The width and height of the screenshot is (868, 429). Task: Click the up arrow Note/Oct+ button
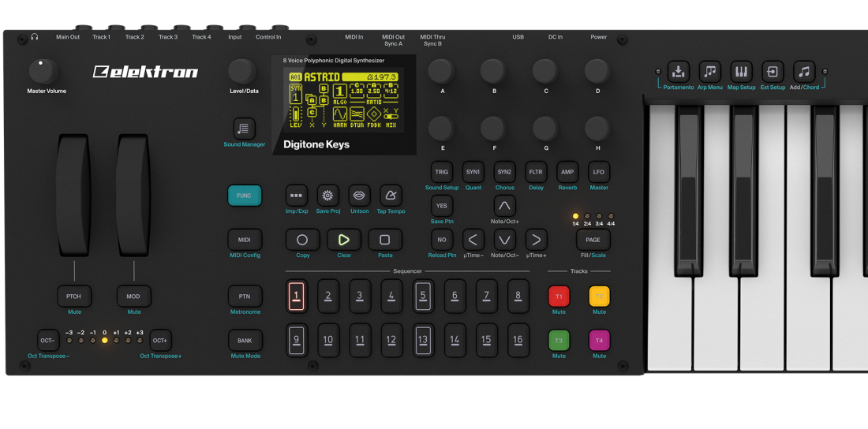coord(504,206)
